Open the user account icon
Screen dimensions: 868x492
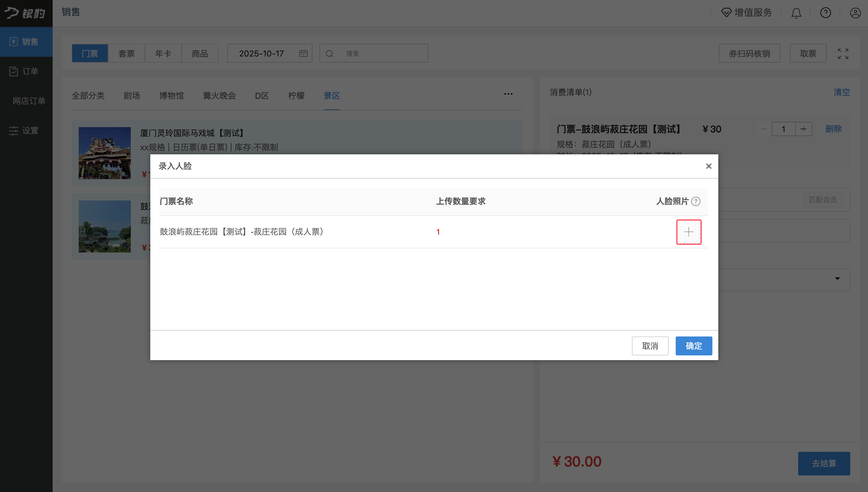click(855, 13)
